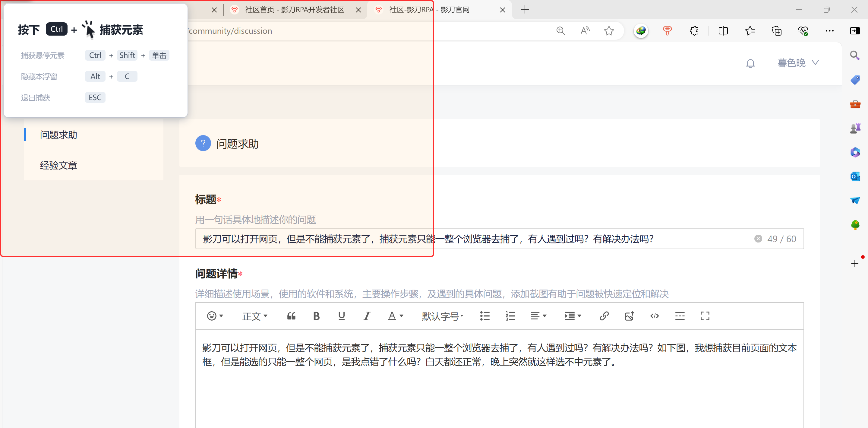
Task: Open the 默认字号 font size dropdown
Action: click(442, 316)
